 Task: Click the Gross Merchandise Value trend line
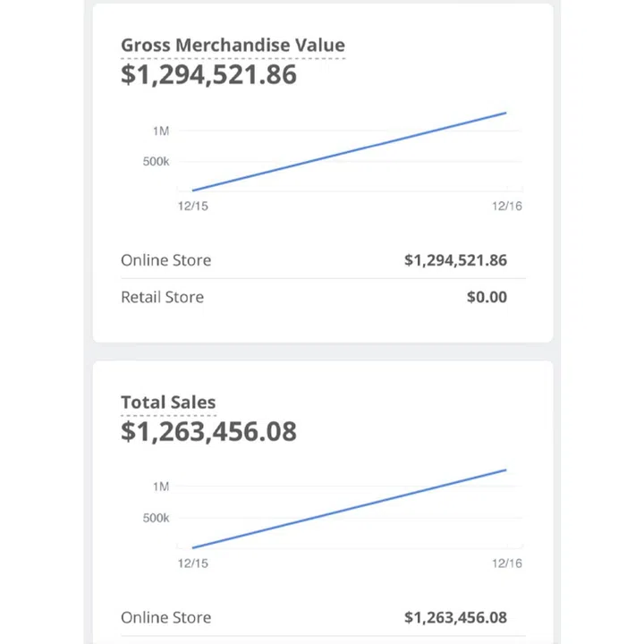pyautogui.click(x=349, y=151)
